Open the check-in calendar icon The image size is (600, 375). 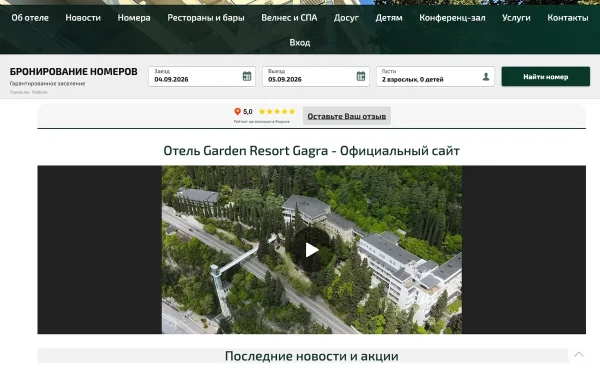coord(247,76)
